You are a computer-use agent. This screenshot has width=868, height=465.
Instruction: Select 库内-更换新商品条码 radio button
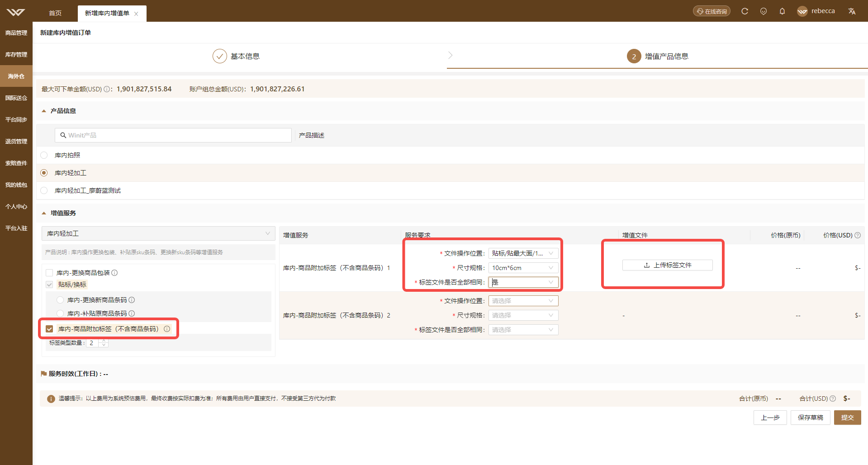[60, 300]
